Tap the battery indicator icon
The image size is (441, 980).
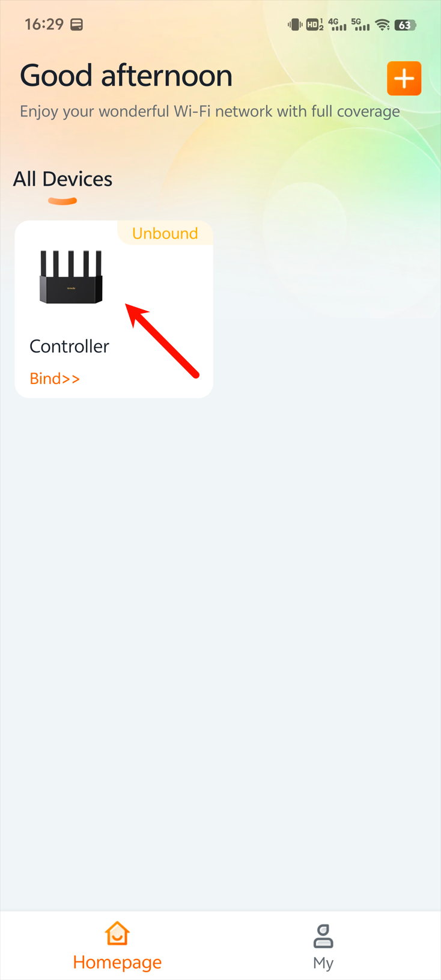click(x=406, y=25)
